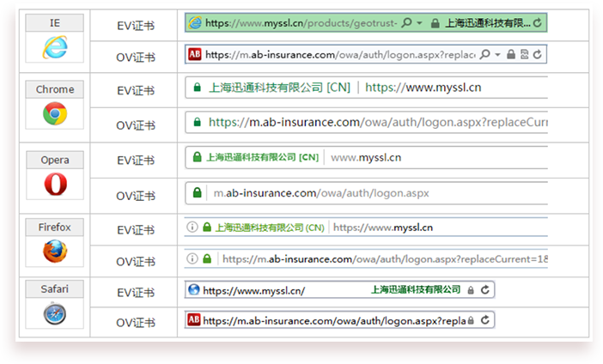Click green company name in Safari EV bar
Viewport: 603px width, 364px height.
tap(416, 289)
